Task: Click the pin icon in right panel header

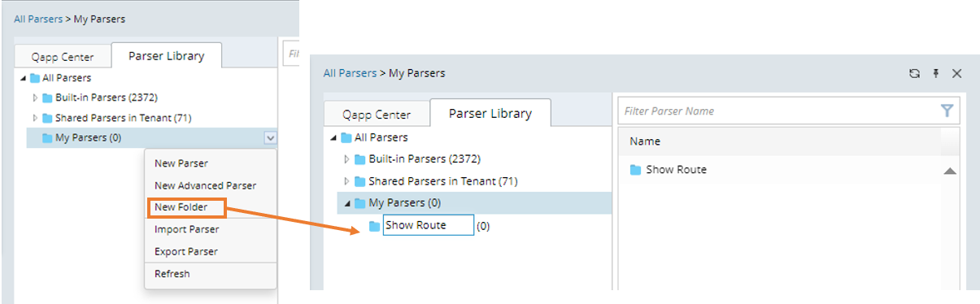Action: pyautogui.click(x=935, y=73)
